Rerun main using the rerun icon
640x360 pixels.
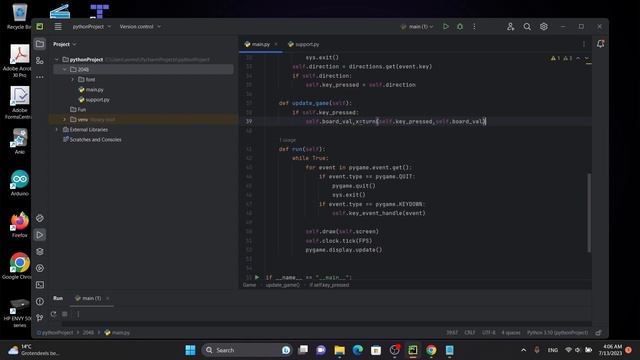pyautogui.click(x=53, y=314)
